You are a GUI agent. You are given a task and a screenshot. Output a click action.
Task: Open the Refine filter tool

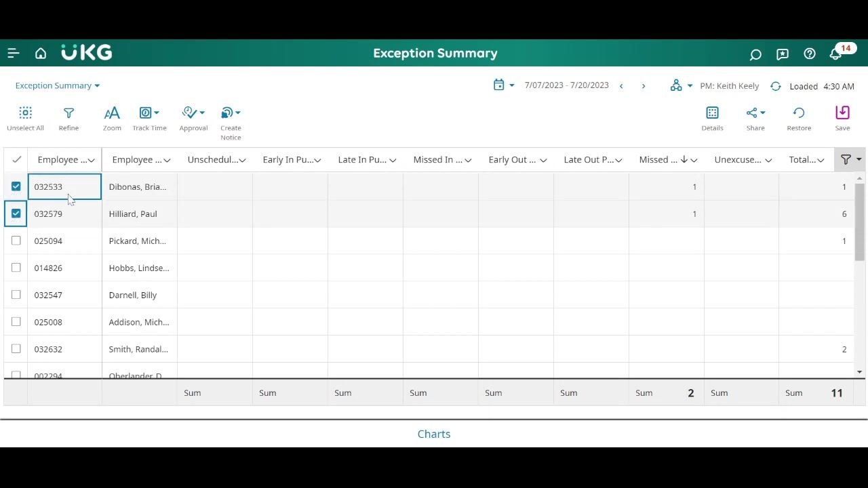[x=68, y=118]
